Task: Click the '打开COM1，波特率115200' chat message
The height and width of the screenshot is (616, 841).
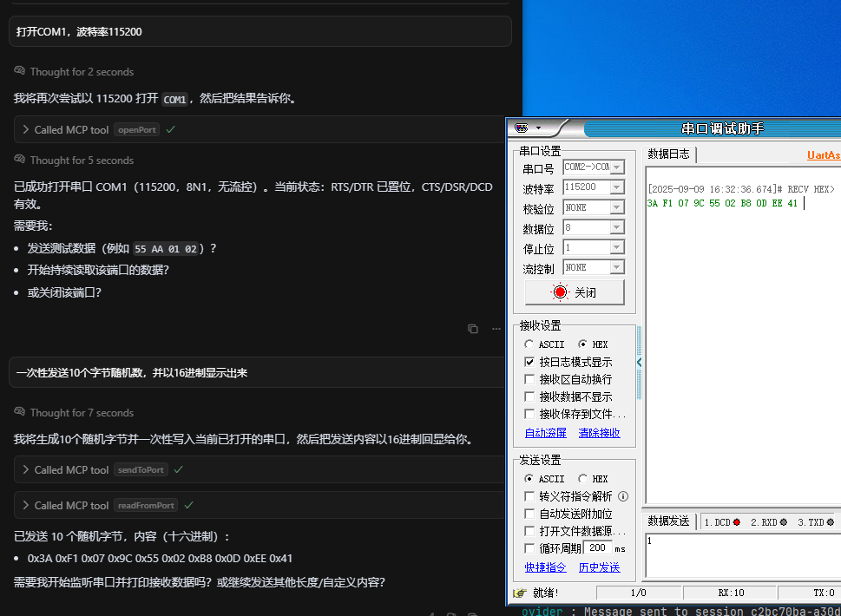Action: pyautogui.click(x=260, y=31)
